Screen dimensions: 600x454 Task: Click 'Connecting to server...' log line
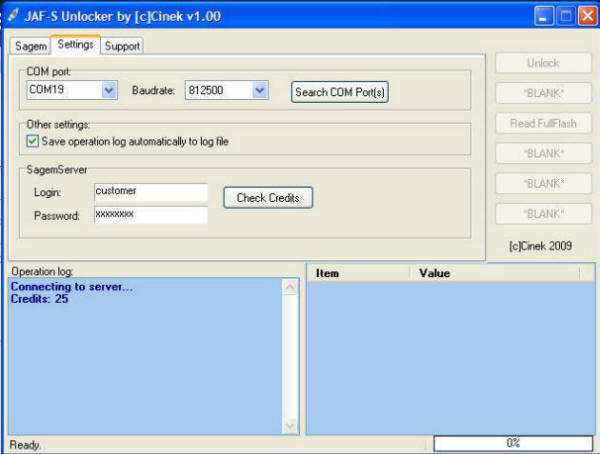72,287
